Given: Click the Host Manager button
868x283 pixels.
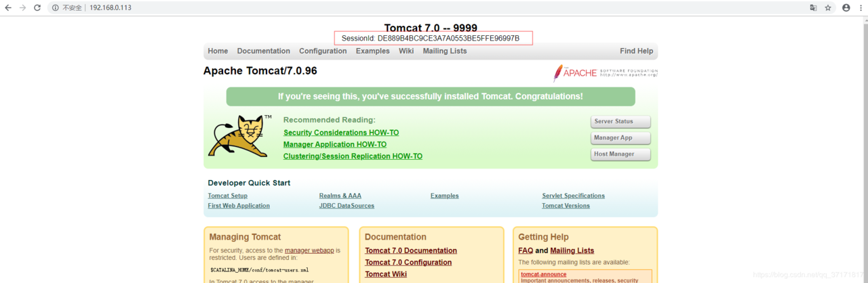Looking at the screenshot, I should 620,154.
